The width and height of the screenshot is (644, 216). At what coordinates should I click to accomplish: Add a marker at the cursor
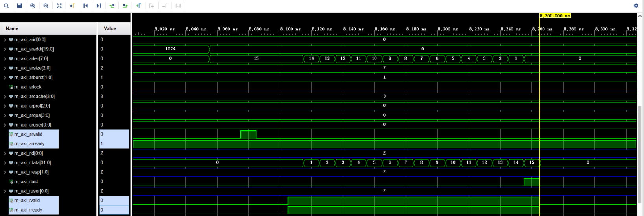(x=138, y=6)
